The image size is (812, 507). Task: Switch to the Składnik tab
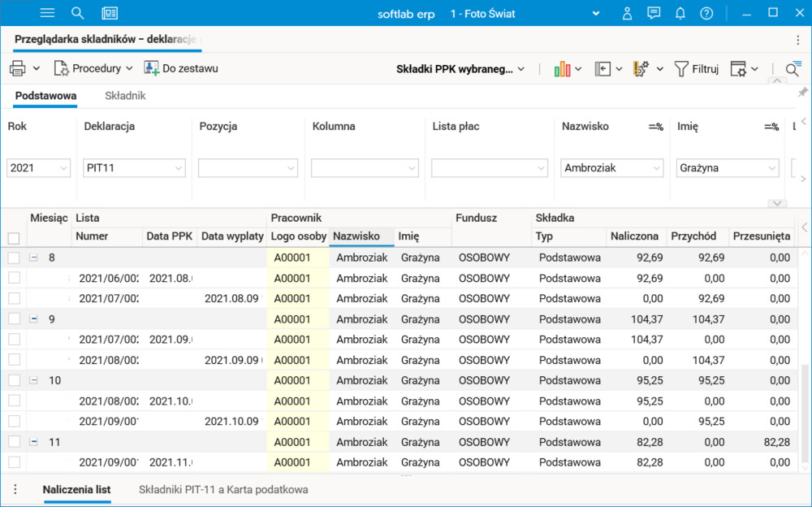[125, 96]
